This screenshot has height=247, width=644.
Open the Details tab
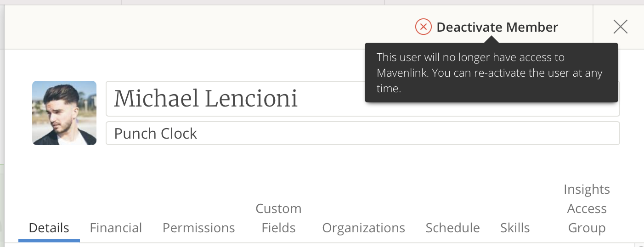[x=49, y=228]
